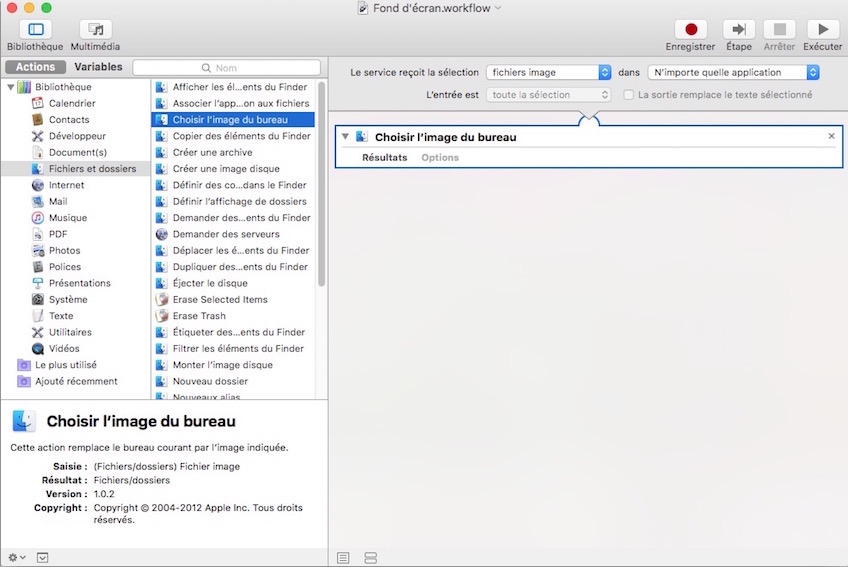Click the Étape step button

[x=739, y=29]
